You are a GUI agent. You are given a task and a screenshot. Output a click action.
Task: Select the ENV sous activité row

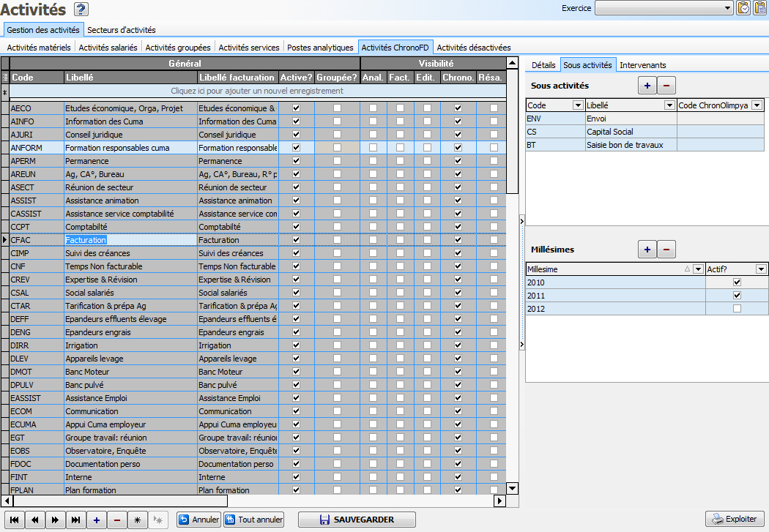click(x=644, y=119)
